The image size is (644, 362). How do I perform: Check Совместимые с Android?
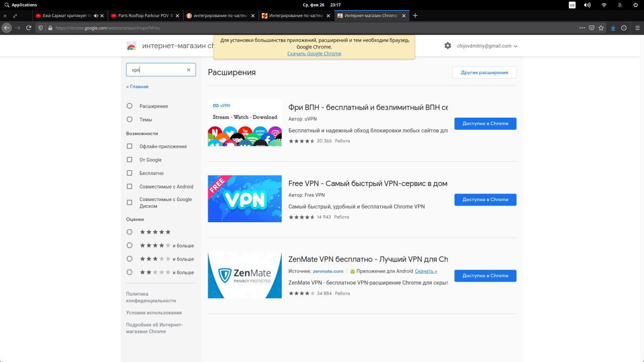click(x=129, y=187)
